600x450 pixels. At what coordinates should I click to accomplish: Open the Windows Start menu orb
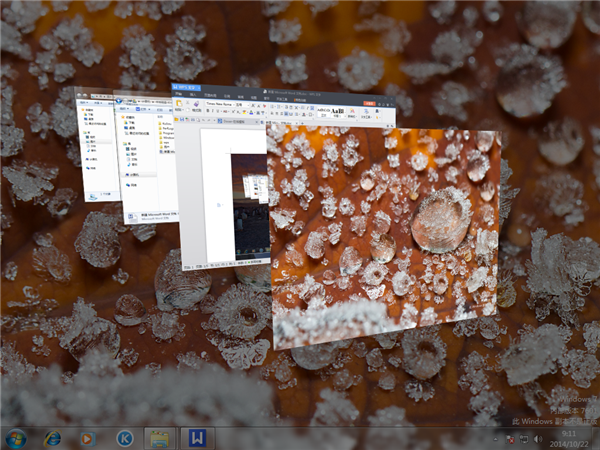click(17, 438)
